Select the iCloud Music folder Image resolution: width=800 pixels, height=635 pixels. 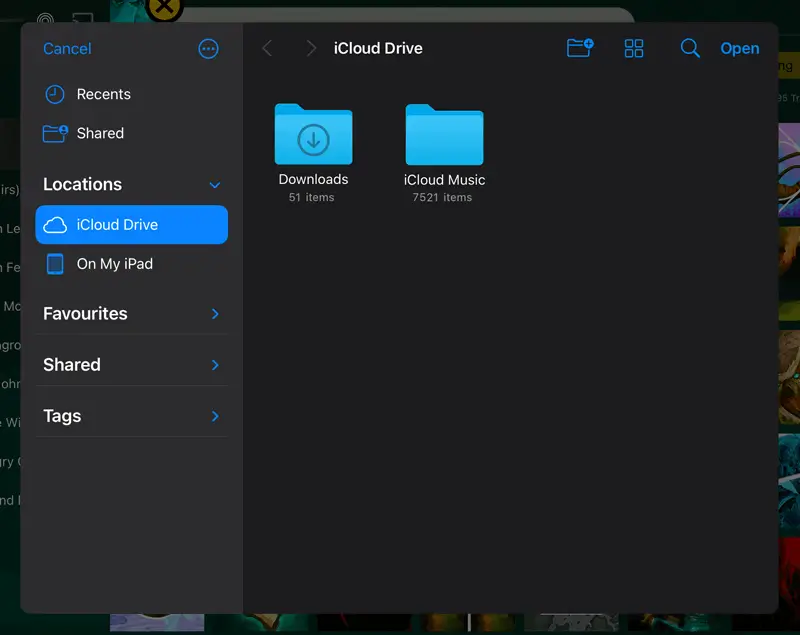444,135
